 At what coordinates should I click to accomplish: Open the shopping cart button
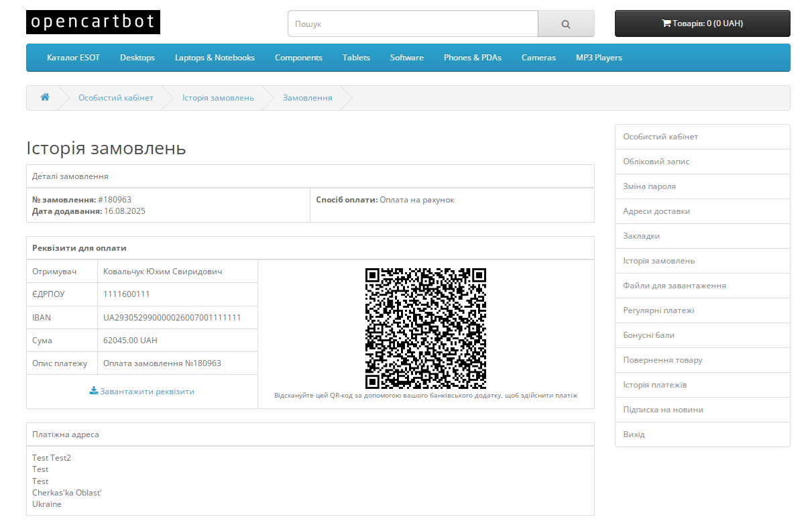point(702,23)
